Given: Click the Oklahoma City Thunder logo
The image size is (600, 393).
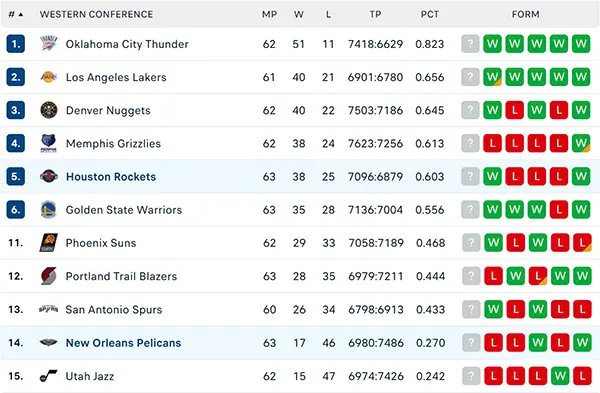Looking at the screenshot, I should (x=49, y=44).
